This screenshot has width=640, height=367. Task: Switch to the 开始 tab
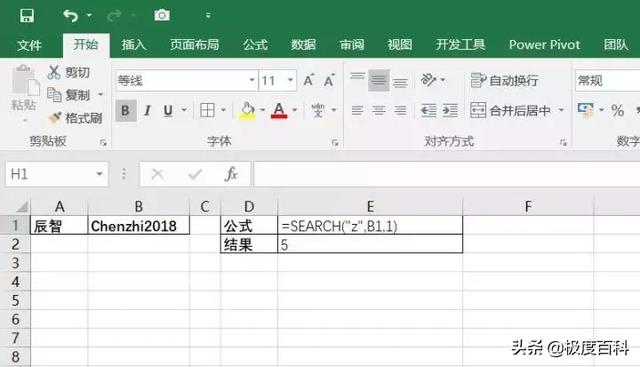click(86, 44)
